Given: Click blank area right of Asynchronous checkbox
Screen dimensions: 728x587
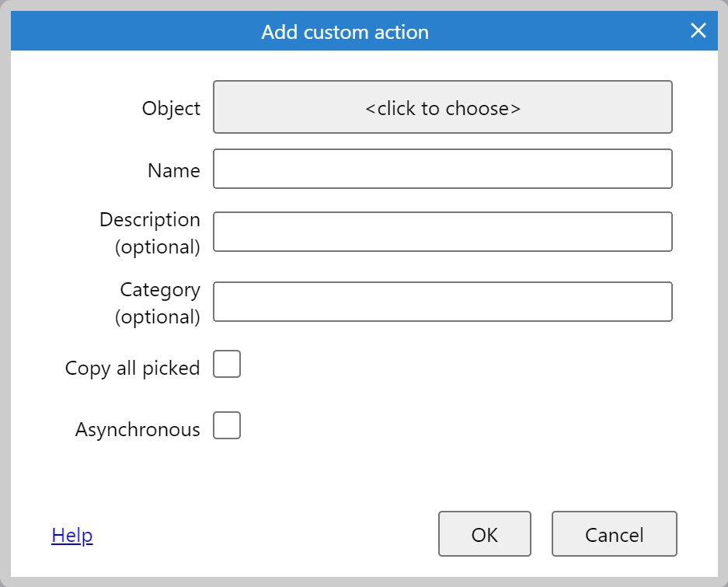Looking at the screenshot, I should (451, 426).
